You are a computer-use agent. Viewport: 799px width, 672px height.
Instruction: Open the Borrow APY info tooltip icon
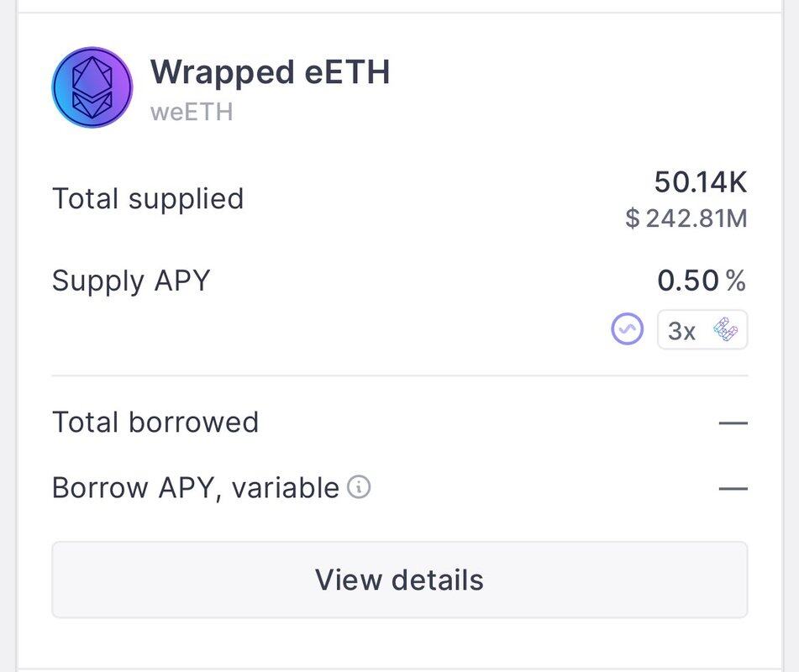(359, 486)
